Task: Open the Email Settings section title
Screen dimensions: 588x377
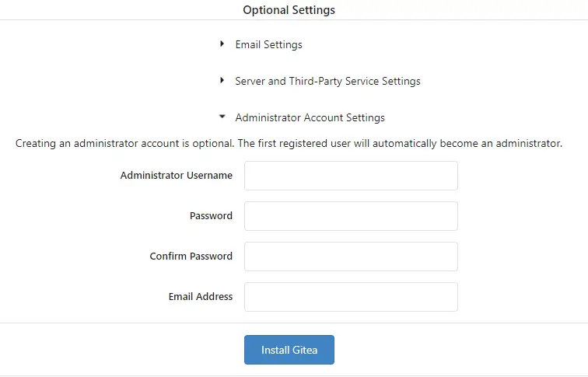Action: tap(268, 44)
